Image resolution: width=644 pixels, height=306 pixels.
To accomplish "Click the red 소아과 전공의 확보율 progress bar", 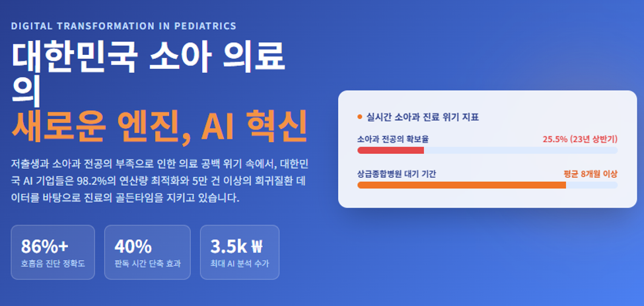I will click(390, 150).
